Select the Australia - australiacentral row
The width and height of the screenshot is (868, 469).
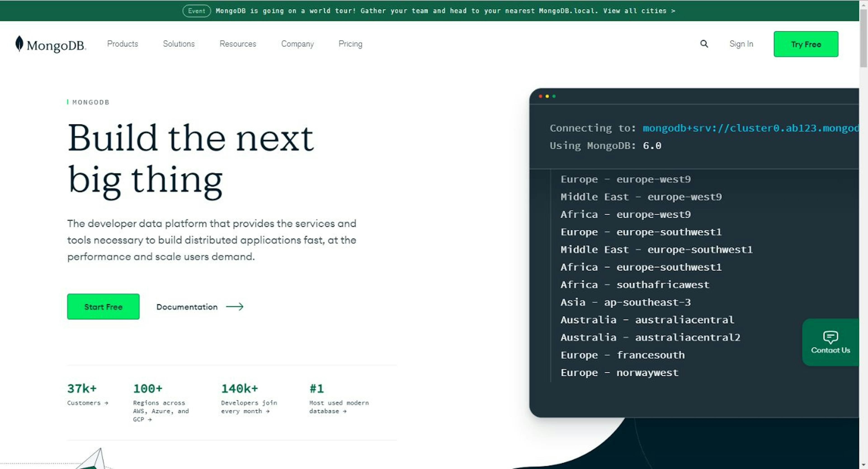647,320
